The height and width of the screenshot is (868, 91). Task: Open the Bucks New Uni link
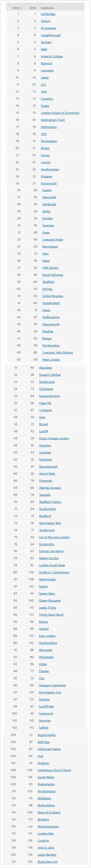click(x=47, y=862)
